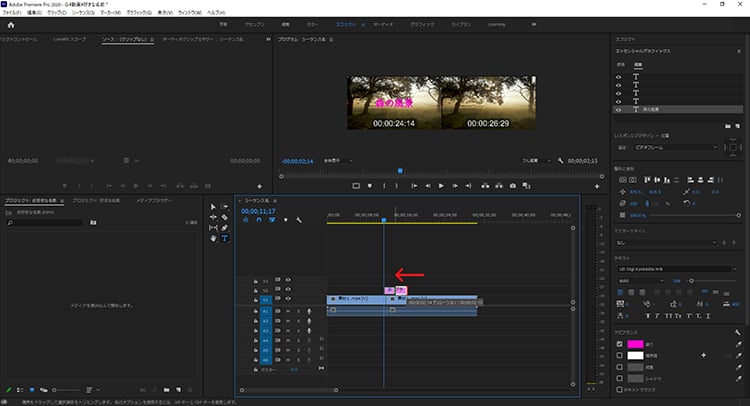
Task: Open the Essential Graphics panel menu
Action: 739,51
